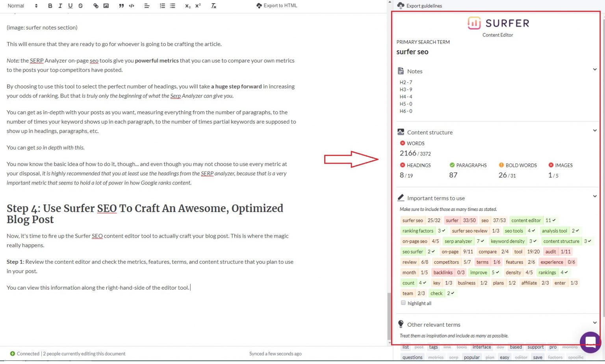Collapse the Notes section
The image size is (605, 364).
594,70
